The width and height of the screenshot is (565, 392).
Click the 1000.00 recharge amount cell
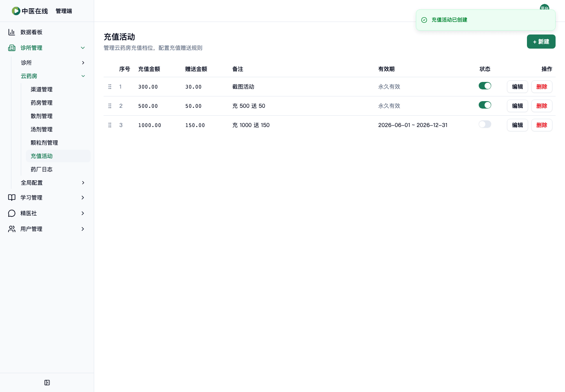click(x=149, y=125)
